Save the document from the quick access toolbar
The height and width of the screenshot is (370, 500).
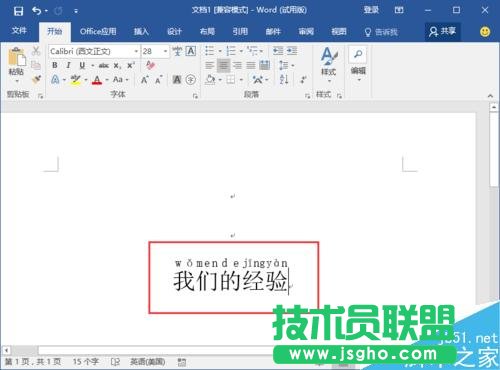click(x=18, y=11)
